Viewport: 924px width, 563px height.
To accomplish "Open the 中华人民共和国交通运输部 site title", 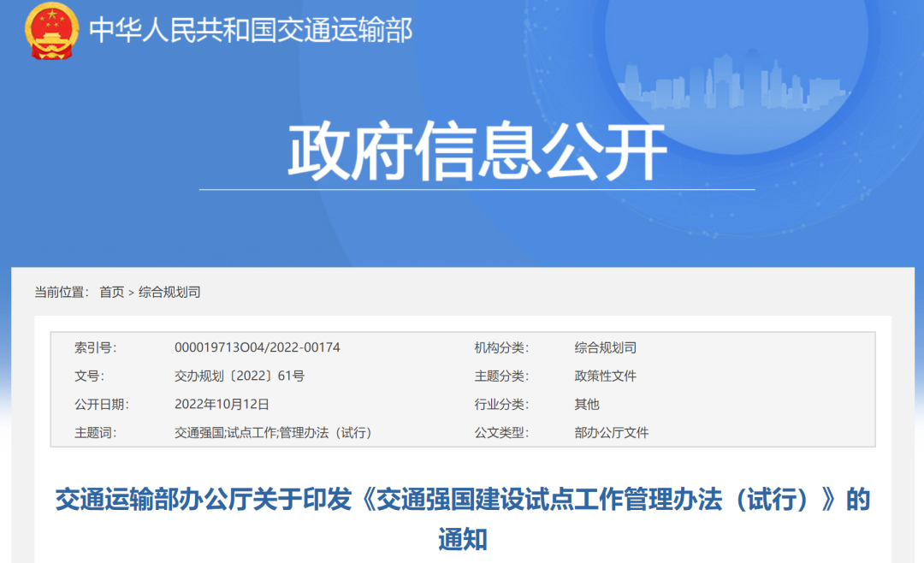I will click(x=251, y=31).
